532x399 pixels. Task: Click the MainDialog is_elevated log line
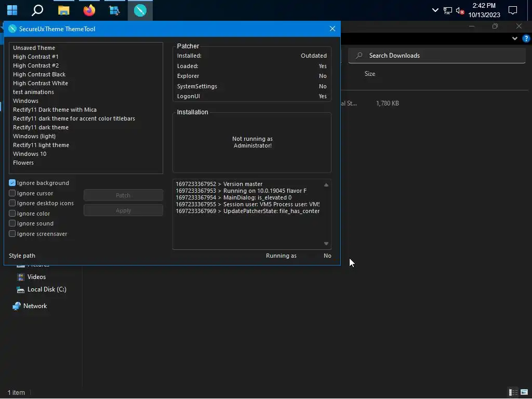[233, 197]
